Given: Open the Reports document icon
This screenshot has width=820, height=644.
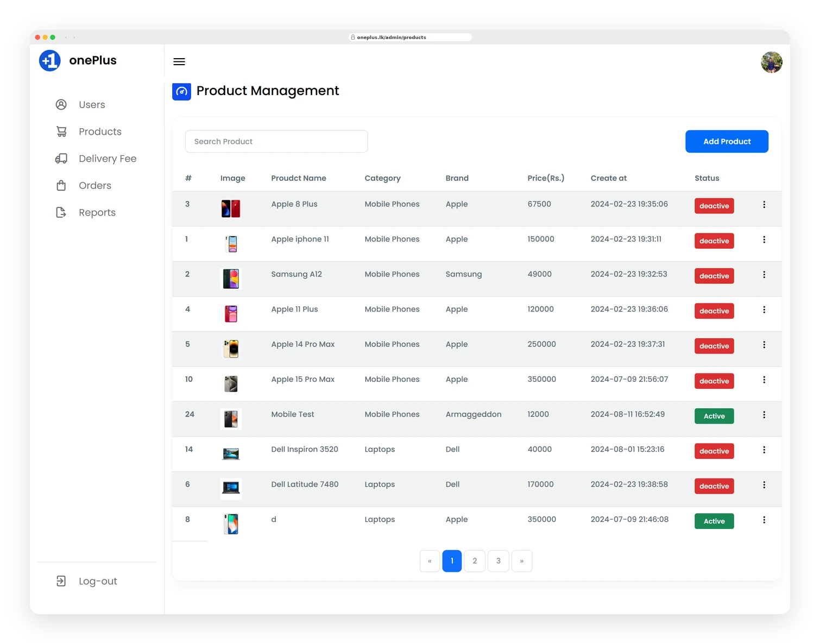Looking at the screenshot, I should [x=61, y=212].
